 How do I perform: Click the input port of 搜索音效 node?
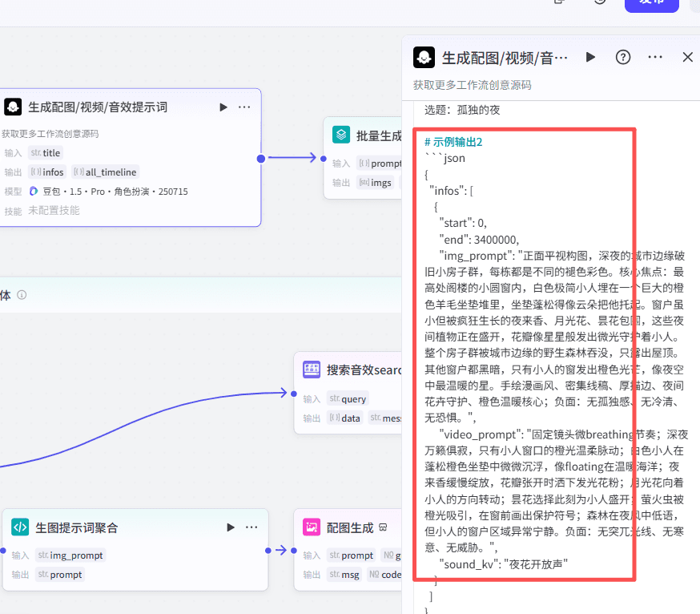[294, 394]
